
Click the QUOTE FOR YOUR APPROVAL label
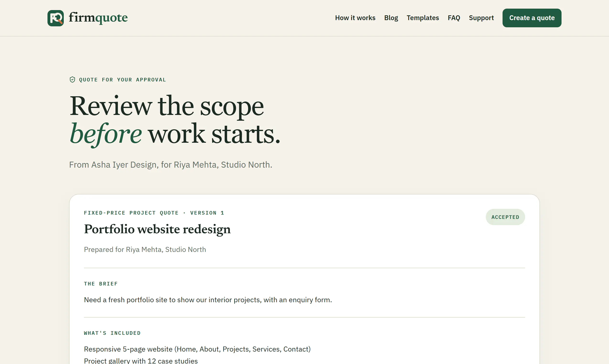tap(122, 80)
